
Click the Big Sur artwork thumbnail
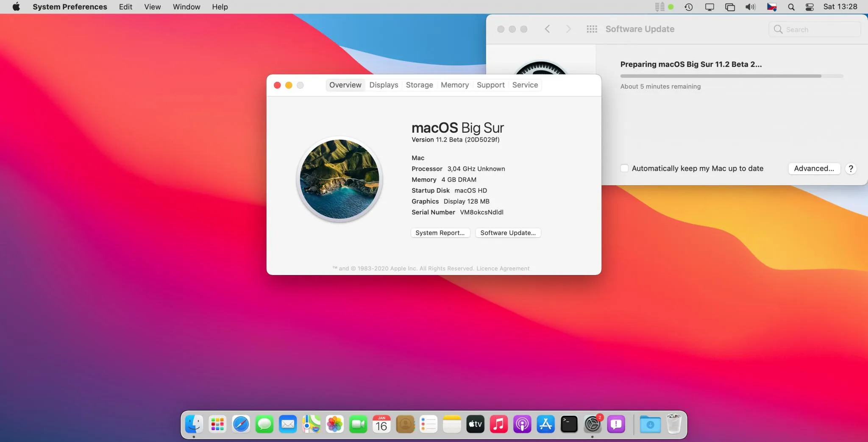pyautogui.click(x=339, y=179)
